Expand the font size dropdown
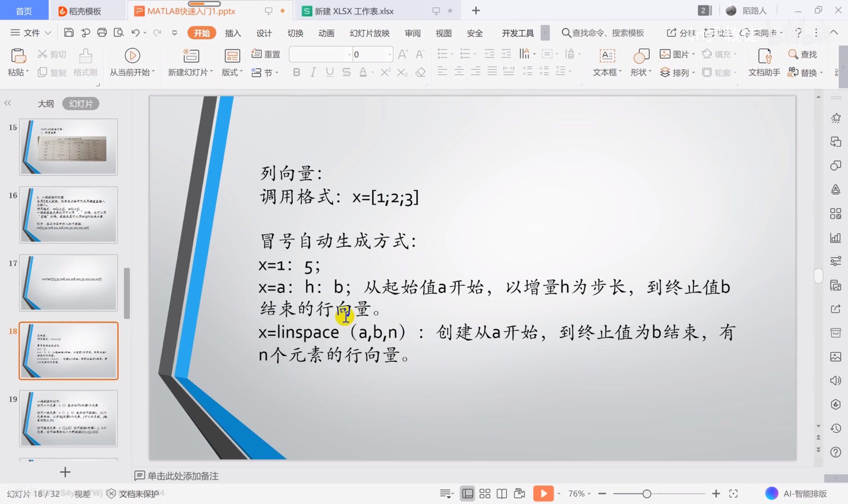Screen dimensions: 848x504 pyautogui.click(x=389, y=54)
